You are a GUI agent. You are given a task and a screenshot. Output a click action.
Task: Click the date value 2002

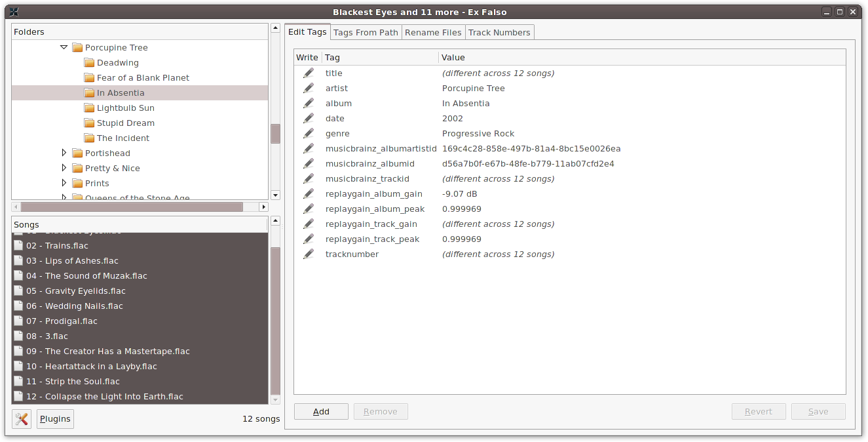453,118
